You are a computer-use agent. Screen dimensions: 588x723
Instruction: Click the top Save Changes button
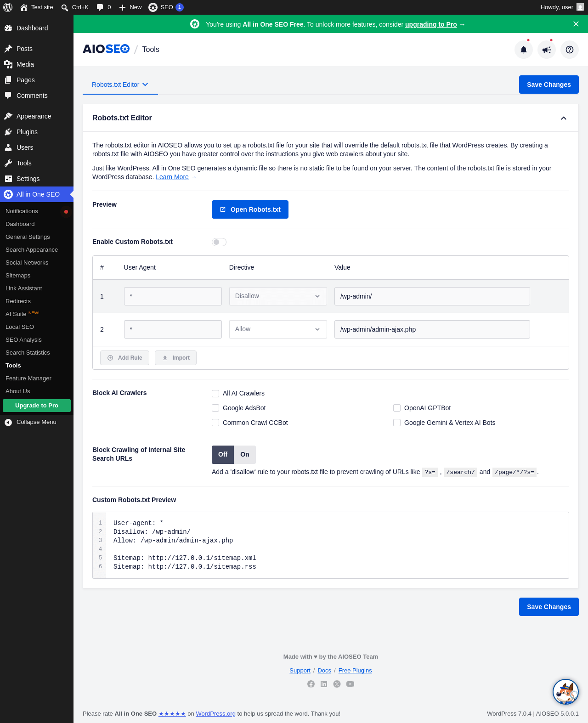(549, 85)
